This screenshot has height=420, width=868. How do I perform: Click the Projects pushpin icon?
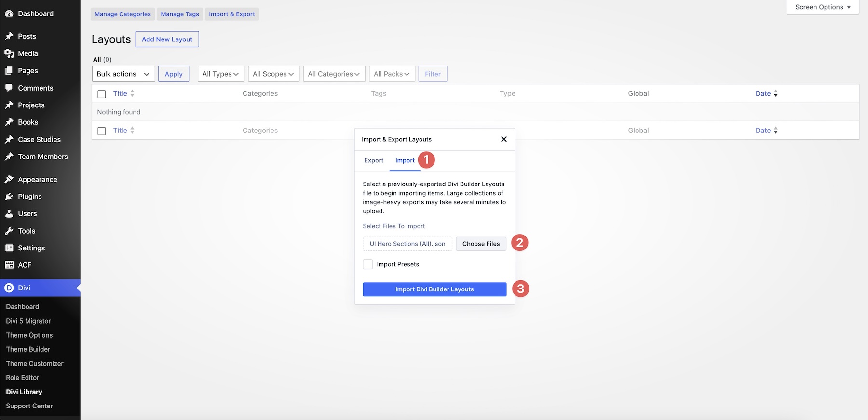coord(9,105)
